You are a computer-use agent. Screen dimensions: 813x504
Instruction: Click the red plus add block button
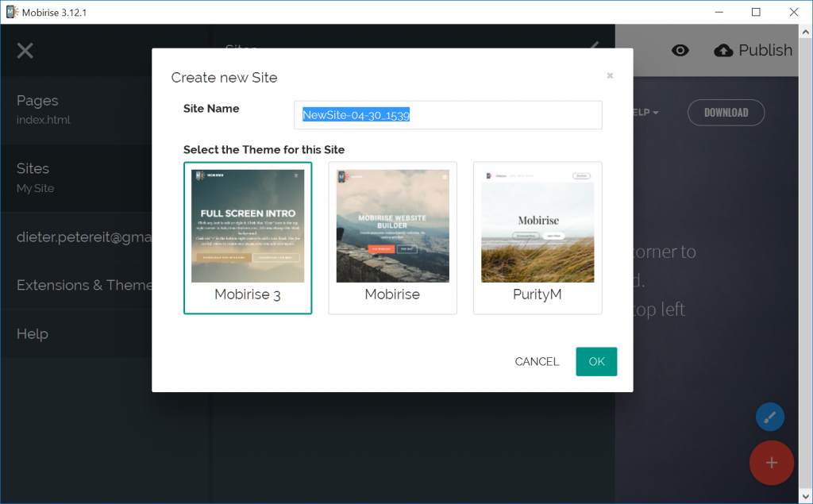pyautogui.click(x=772, y=463)
